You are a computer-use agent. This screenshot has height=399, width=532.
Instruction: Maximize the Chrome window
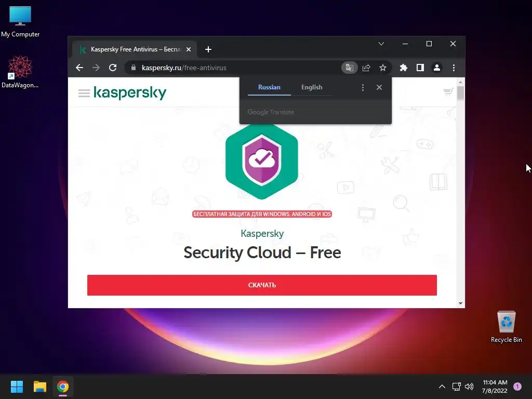(429, 44)
